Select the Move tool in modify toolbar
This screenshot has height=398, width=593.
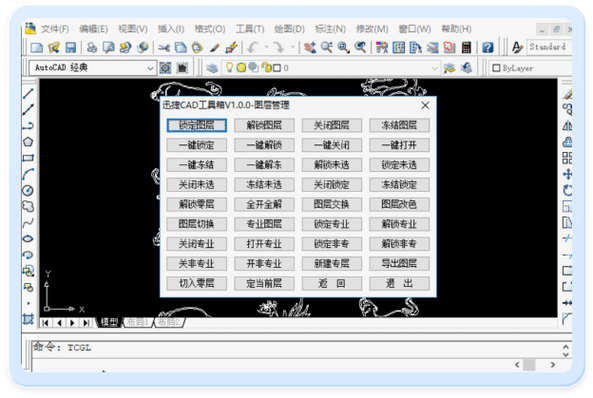567,174
